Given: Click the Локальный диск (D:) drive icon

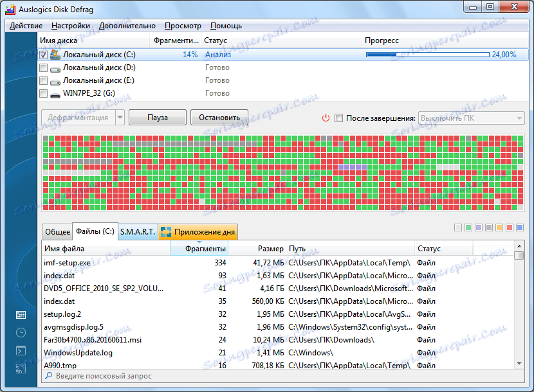Looking at the screenshot, I should (55, 68).
